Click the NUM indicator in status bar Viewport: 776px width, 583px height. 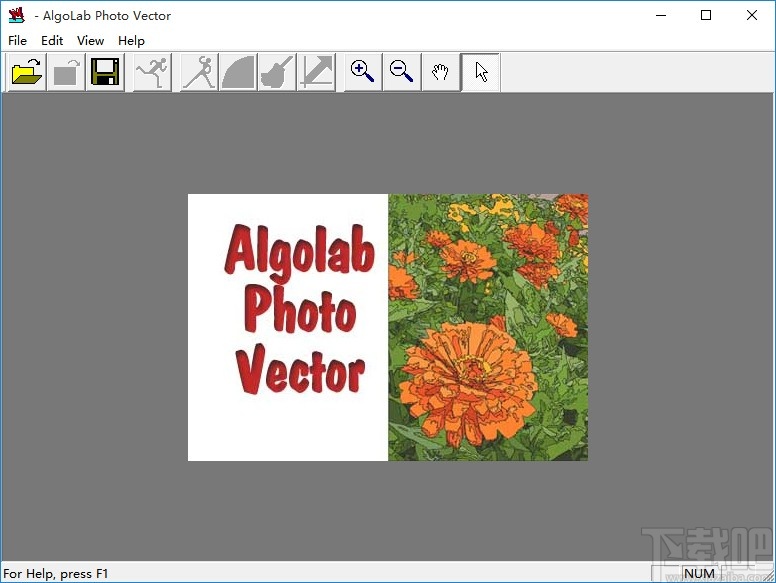[699, 574]
